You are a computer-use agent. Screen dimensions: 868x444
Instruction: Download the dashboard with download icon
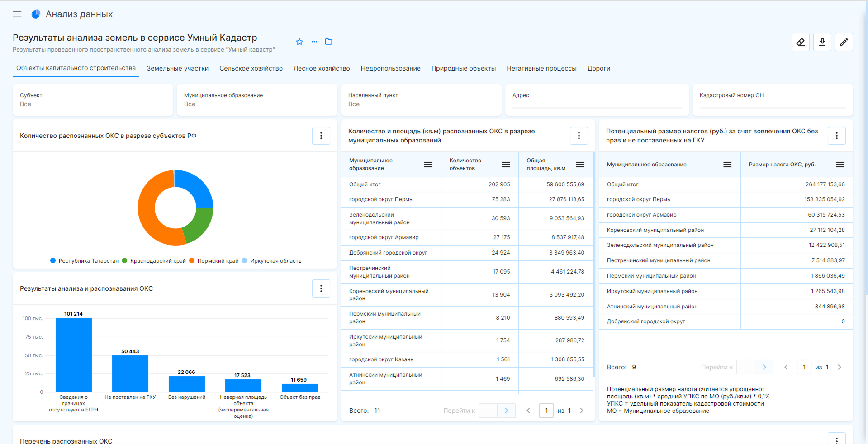(x=822, y=42)
